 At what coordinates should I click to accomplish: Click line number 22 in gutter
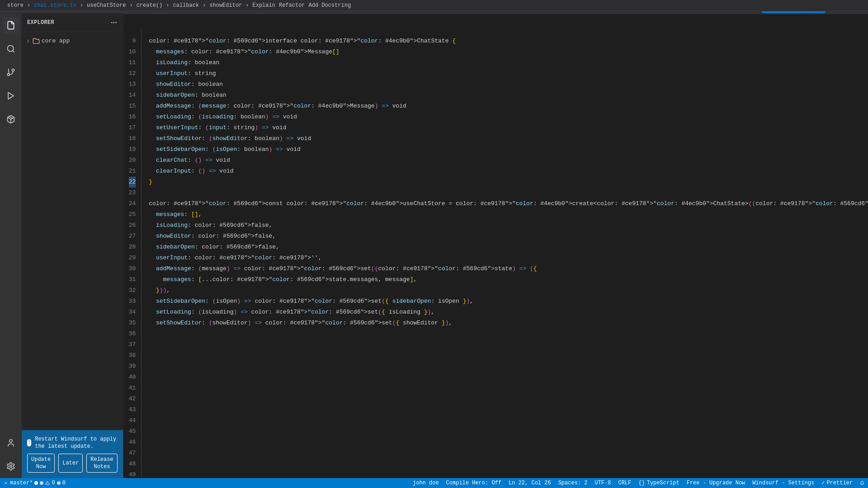132,182
